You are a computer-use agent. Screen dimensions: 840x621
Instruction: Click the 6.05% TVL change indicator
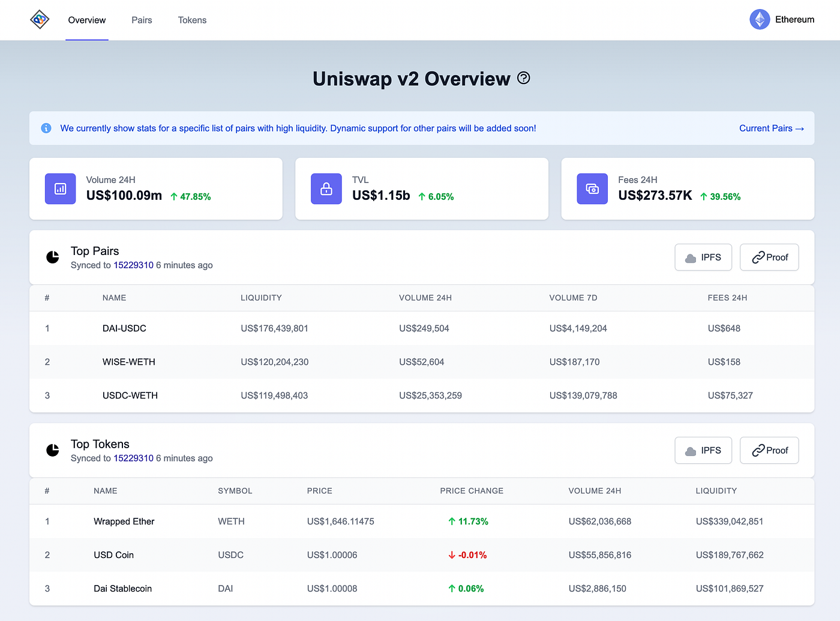[x=436, y=197]
